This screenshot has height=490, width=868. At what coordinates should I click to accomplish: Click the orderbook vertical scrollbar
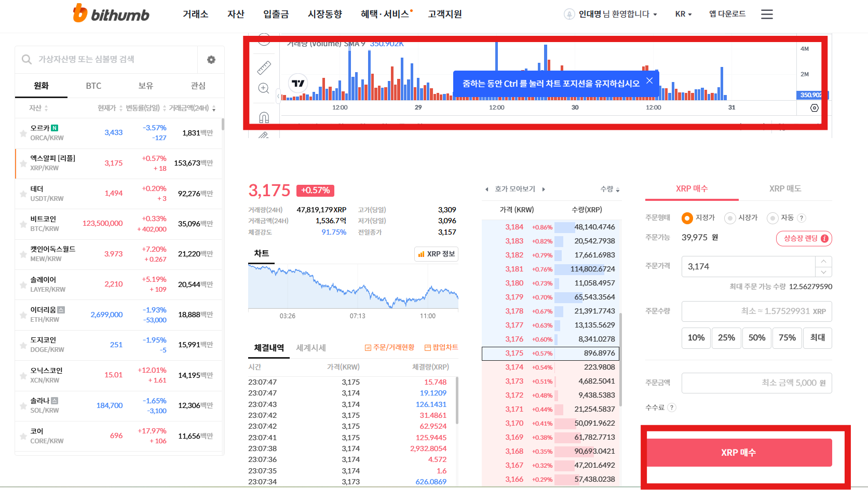click(x=621, y=359)
